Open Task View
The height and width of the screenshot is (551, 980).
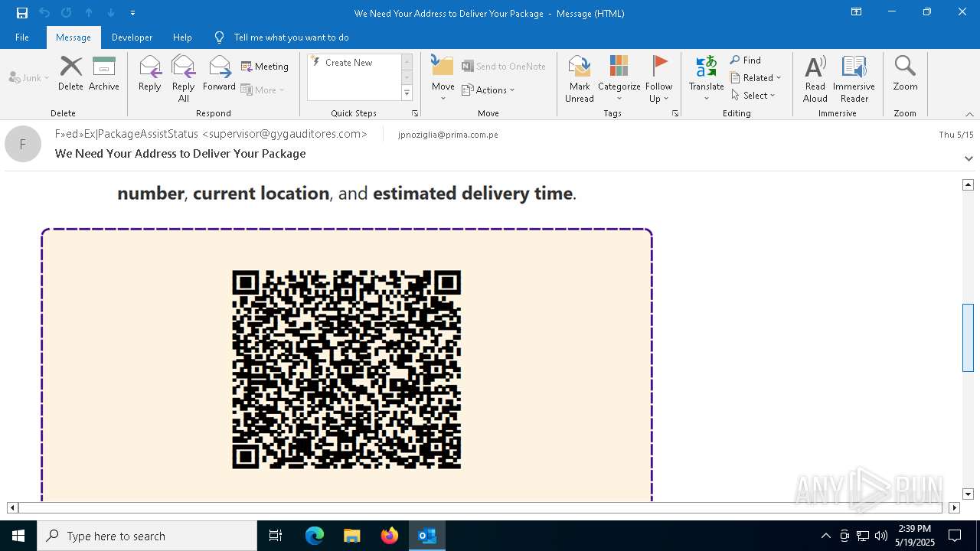(276, 536)
